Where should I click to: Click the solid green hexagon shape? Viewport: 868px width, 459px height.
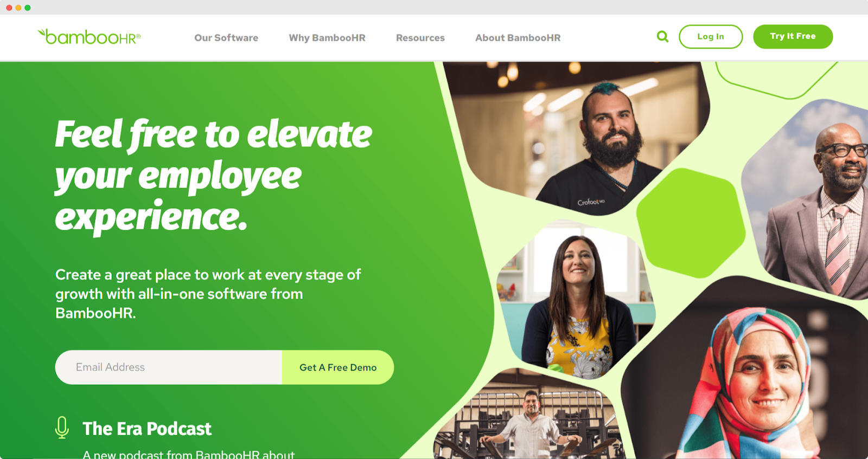click(x=691, y=223)
